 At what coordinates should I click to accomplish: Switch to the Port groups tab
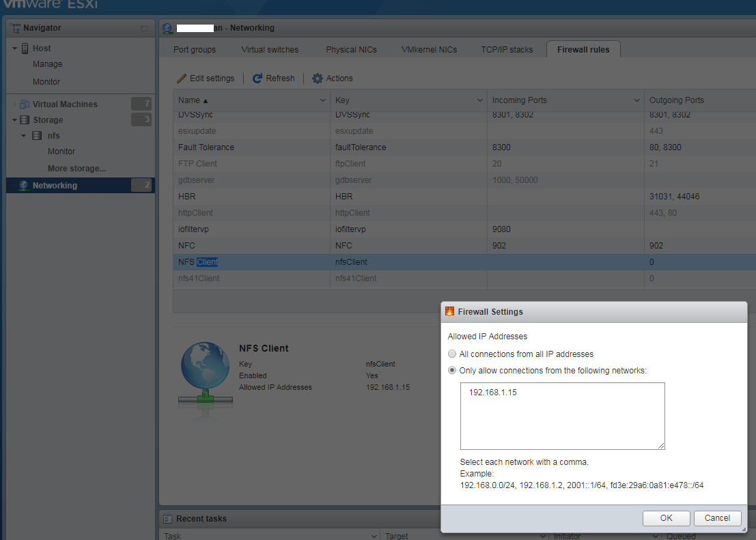195,50
